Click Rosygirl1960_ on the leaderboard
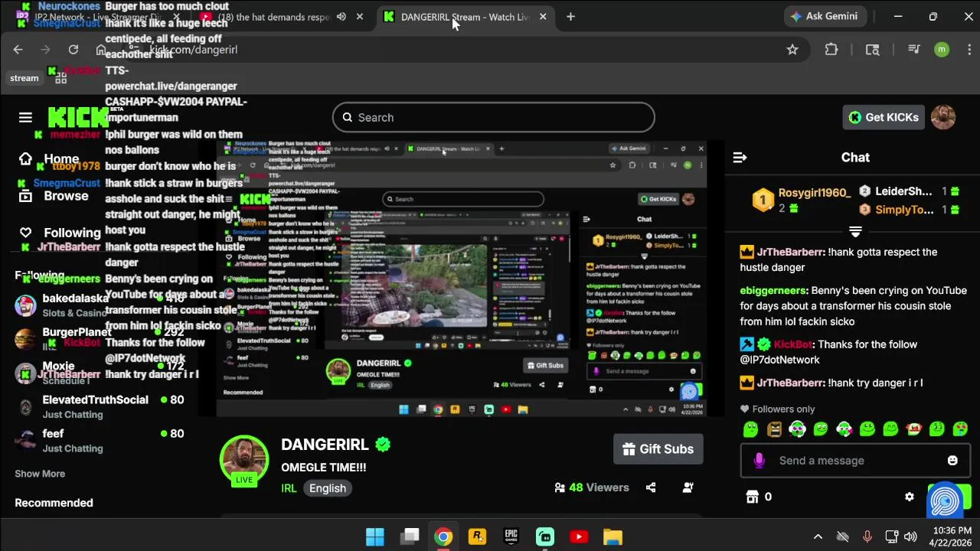980x551 pixels. [815, 193]
